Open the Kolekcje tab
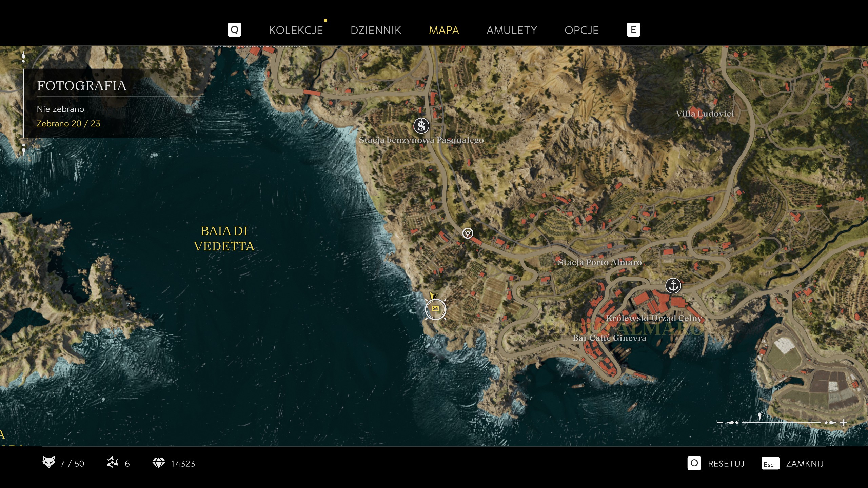868x488 pixels. tap(296, 30)
